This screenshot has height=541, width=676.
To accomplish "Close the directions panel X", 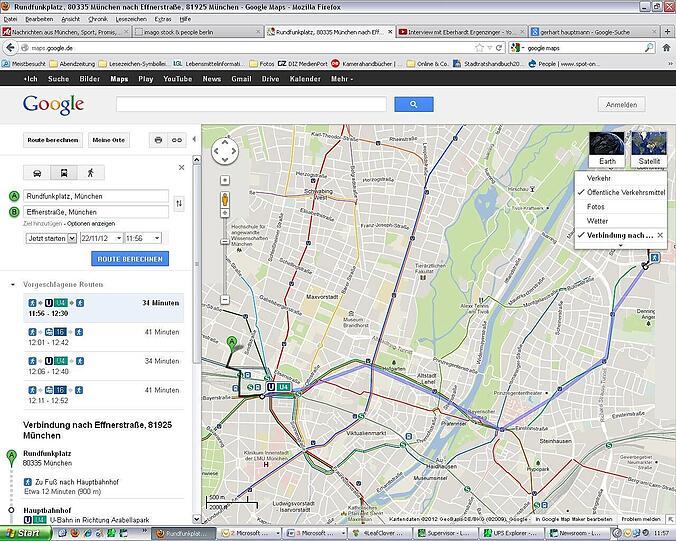I will [x=182, y=168].
